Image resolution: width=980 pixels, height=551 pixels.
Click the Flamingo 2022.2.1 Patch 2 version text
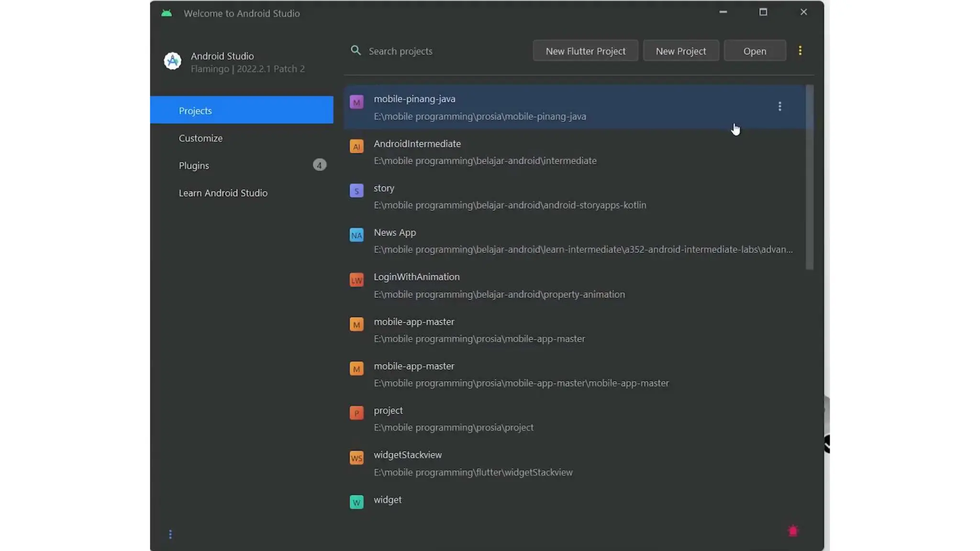tap(247, 69)
